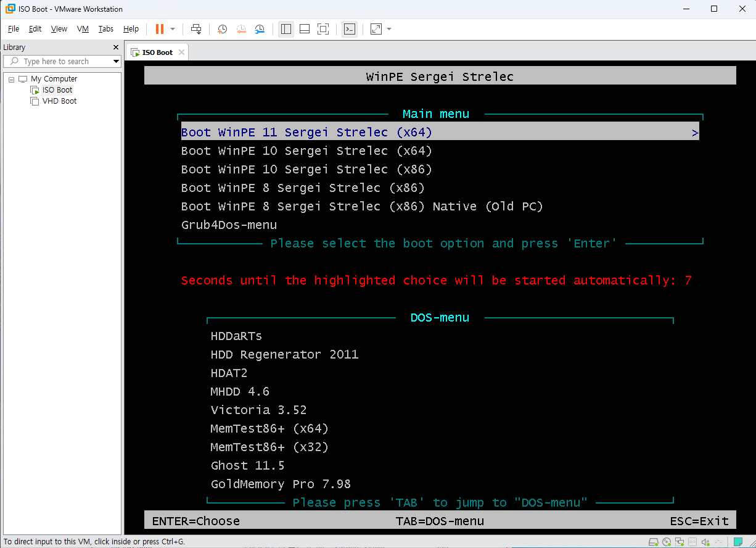756x548 pixels.
Task: Select Boot WinPE 10 Sergei Strelec (x64)
Action: click(306, 151)
